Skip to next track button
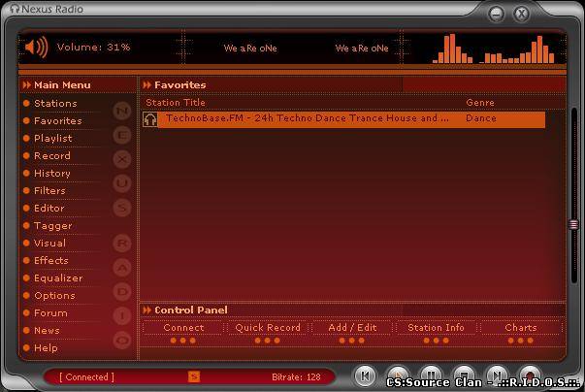 click(x=496, y=376)
